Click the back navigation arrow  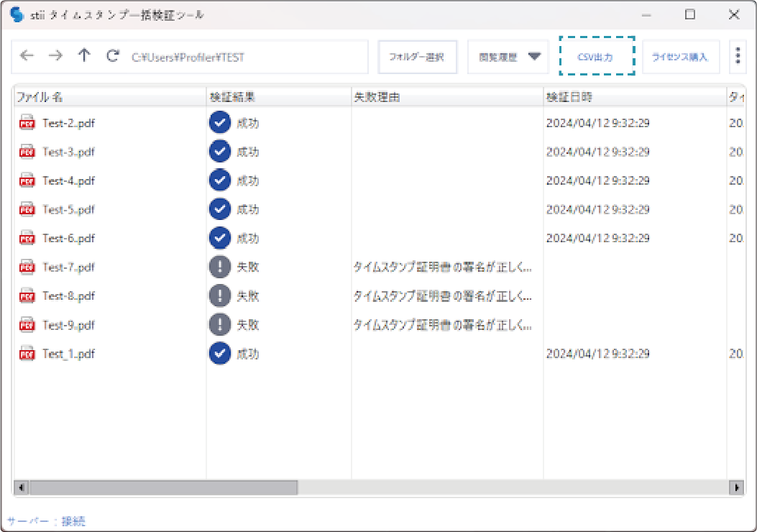pos(27,56)
